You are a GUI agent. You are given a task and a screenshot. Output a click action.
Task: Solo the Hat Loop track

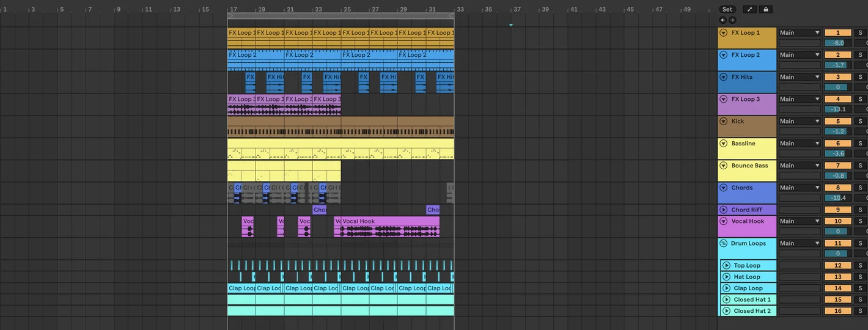point(860,277)
